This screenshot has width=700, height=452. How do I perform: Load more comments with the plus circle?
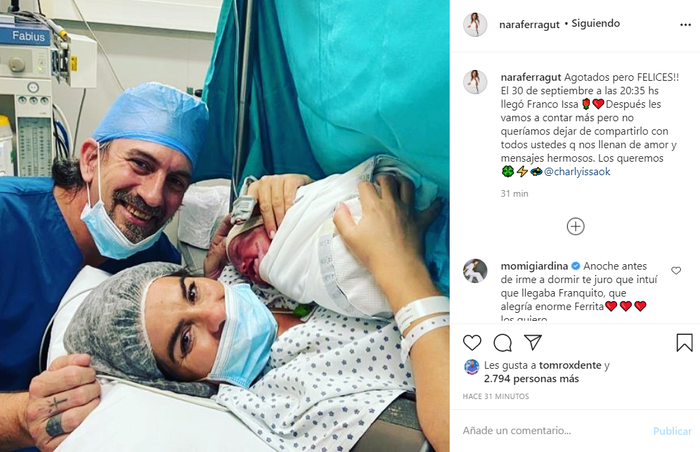click(575, 226)
